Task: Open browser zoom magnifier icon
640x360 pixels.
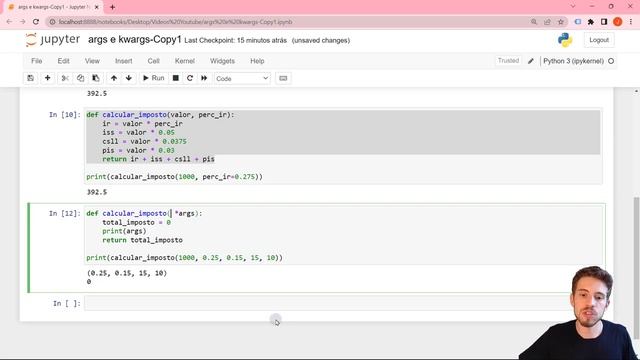Action: tap(534, 22)
